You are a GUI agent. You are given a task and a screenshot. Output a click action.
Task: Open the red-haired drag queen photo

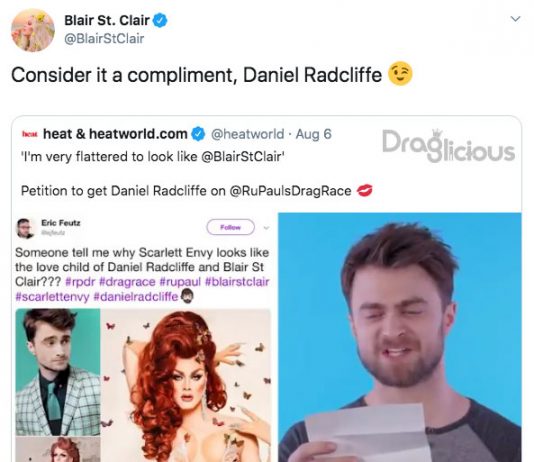186,385
